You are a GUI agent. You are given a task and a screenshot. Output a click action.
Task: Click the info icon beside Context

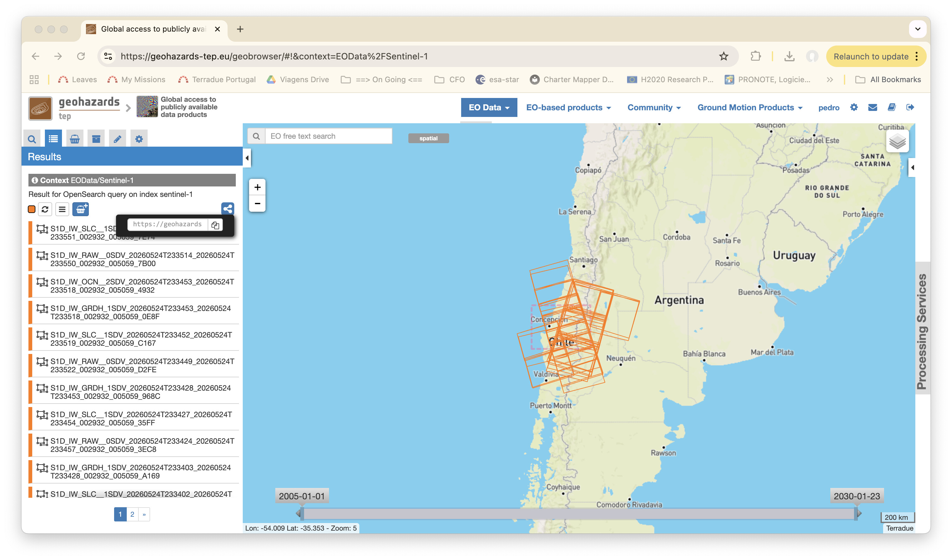click(x=35, y=180)
